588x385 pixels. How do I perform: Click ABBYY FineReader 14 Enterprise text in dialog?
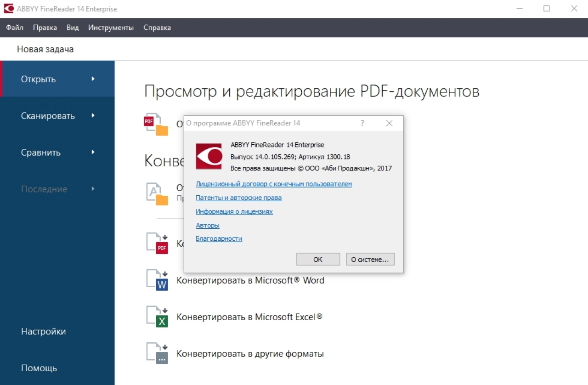[277, 145]
